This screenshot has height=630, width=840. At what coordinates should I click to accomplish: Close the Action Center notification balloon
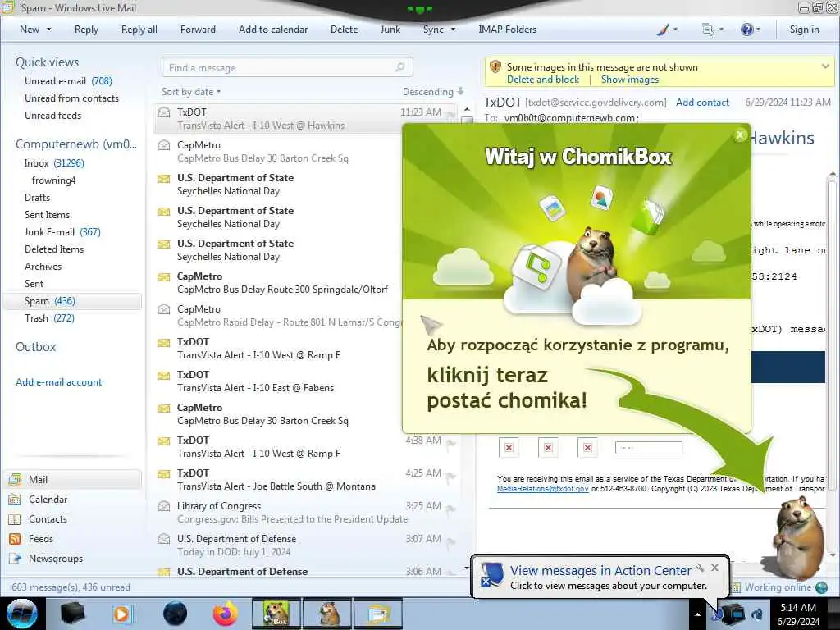point(714,568)
